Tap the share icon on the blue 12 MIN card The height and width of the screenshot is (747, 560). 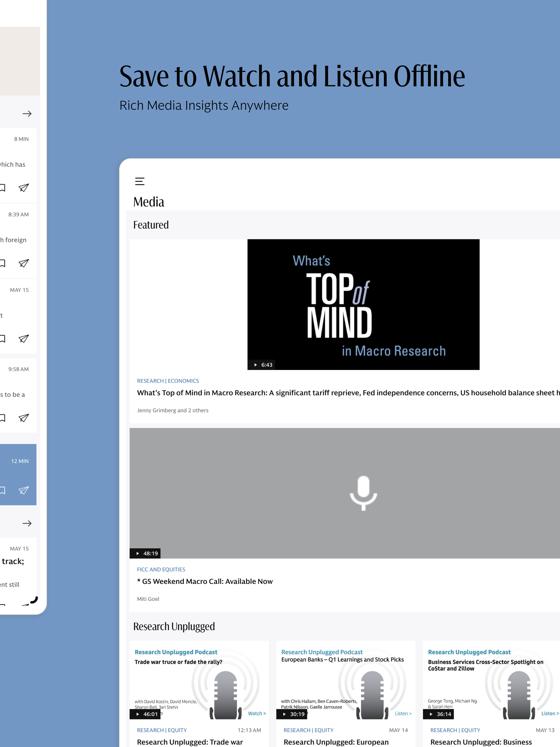[24, 490]
